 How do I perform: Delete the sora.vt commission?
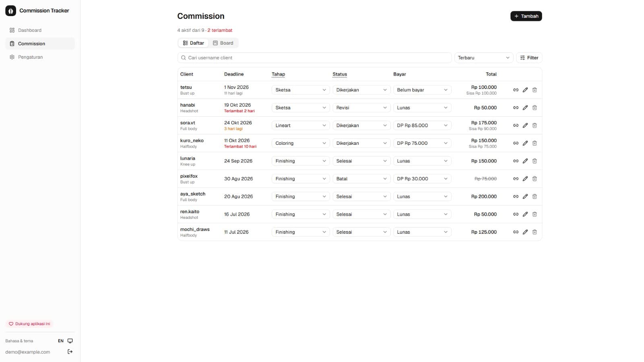point(535,125)
